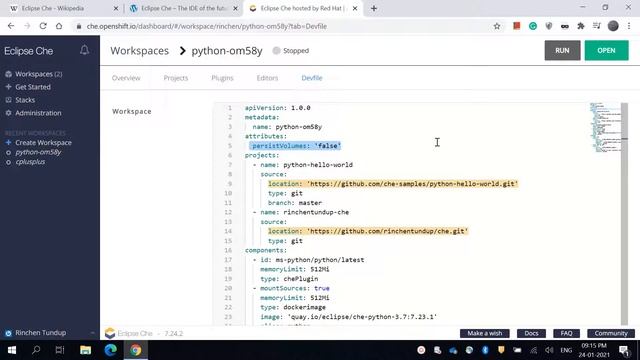Viewport: 640px width, 360px height.
Task: Switch to Eclipse Che IDE of the future tab
Action: [x=184, y=8]
